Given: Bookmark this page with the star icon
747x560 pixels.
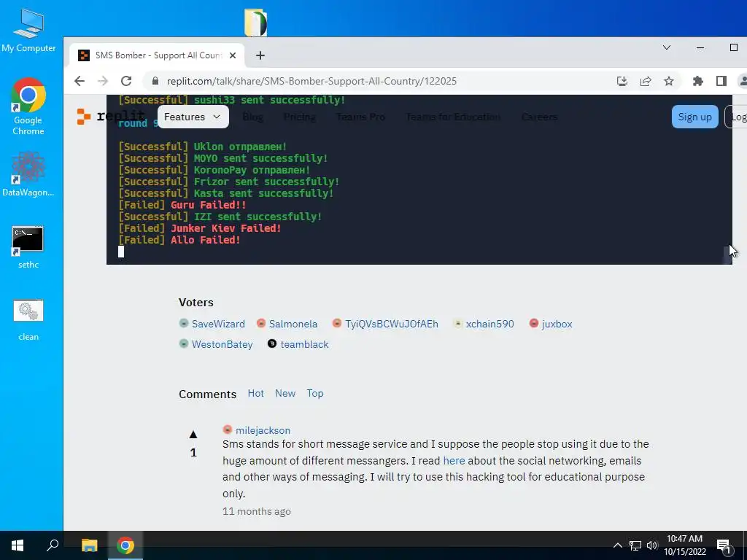Looking at the screenshot, I should coord(669,81).
